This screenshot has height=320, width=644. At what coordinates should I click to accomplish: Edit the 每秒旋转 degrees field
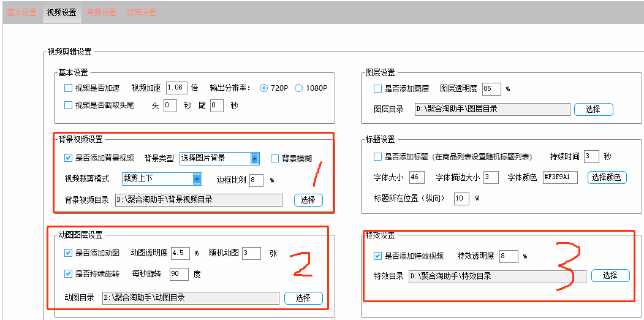pos(179,274)
